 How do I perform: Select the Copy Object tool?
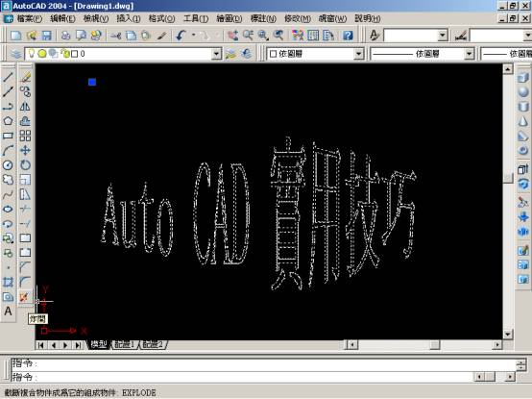[x=25, y=91]
